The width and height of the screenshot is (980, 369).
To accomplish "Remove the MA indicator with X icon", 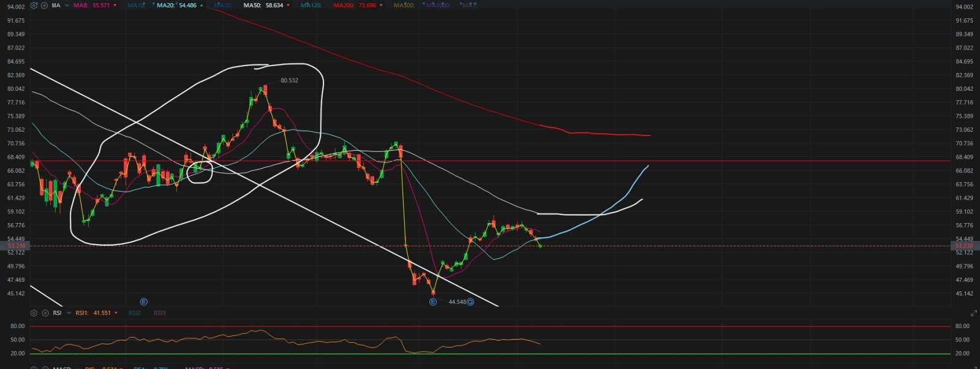I will coord(44,6).
